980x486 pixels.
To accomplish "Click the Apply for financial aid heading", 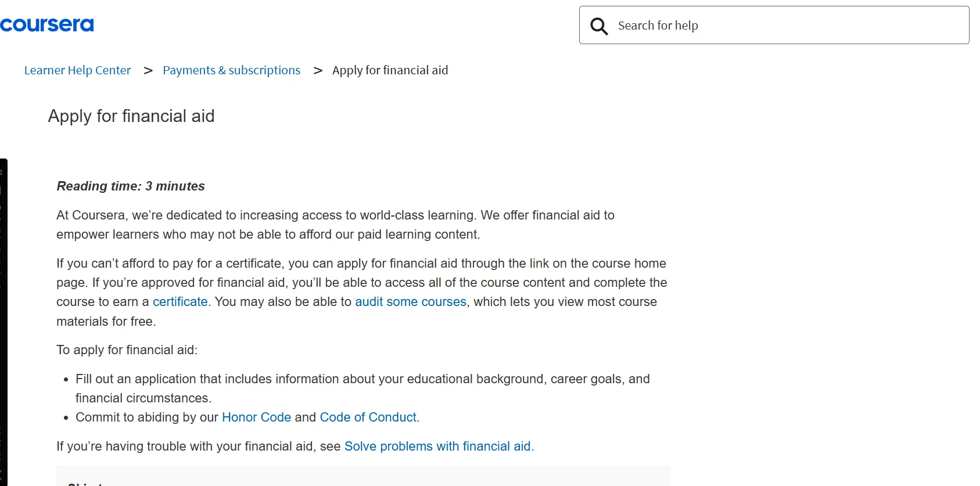I will [131, 116].
